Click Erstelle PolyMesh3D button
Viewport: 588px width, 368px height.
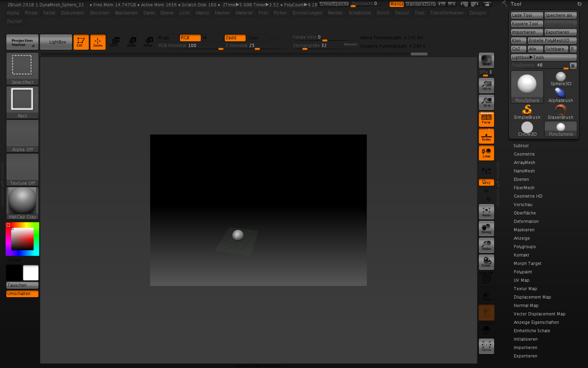(x=552, y=40)
